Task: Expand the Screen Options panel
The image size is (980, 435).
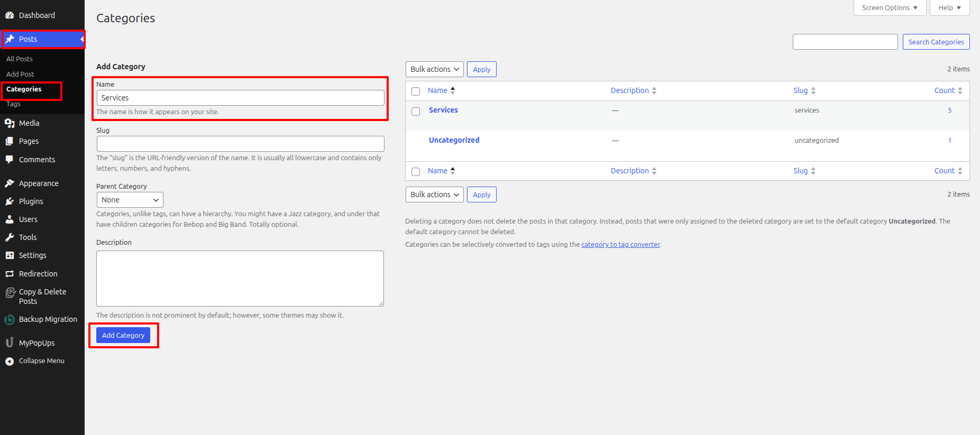Action: point(890,8)
